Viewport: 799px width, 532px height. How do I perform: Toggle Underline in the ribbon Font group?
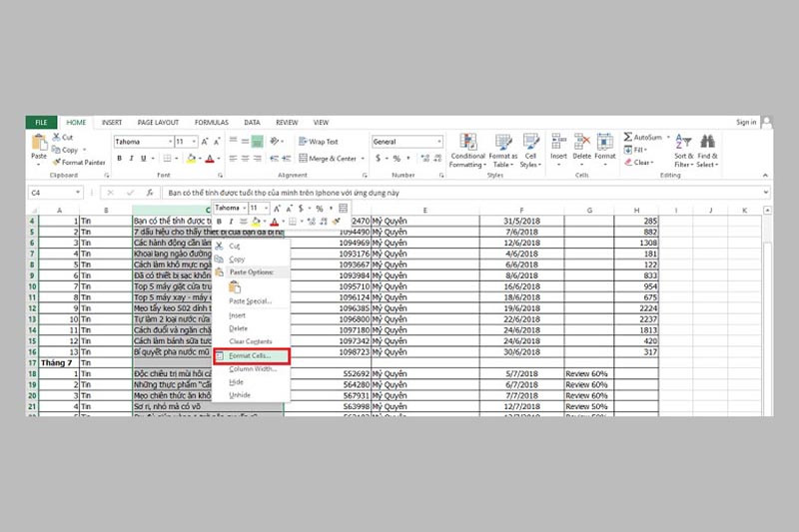[x=143, y=159]
